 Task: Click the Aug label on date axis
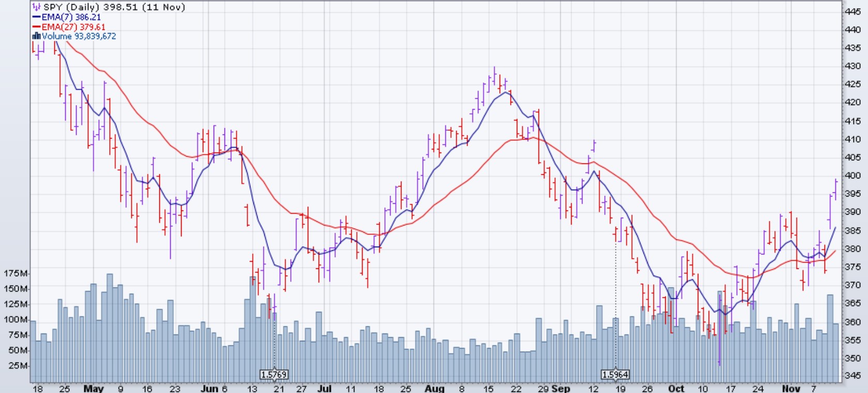click(435, 388)
